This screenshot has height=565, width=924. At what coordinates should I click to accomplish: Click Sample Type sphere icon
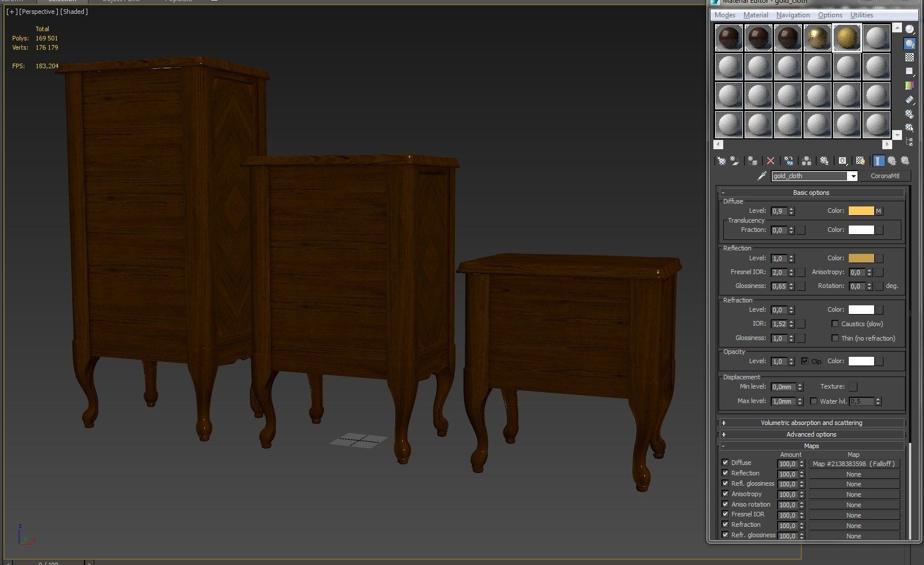click(910, 29)
